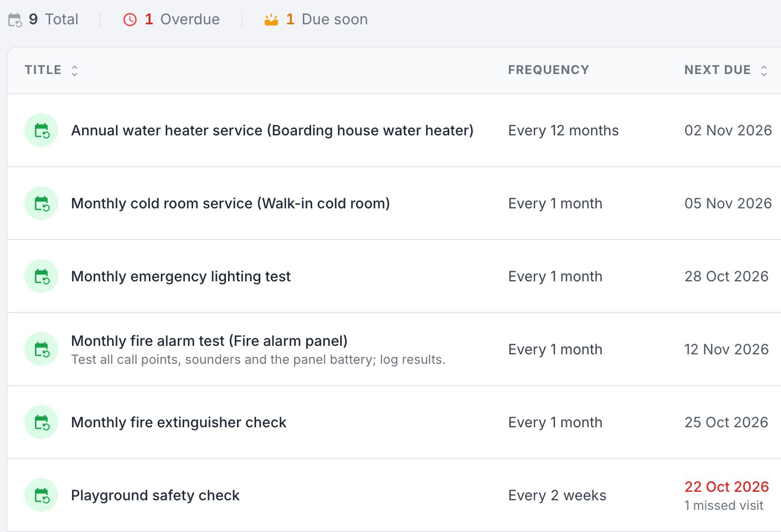
Task: Click the NEXT DUE column header
Action: (718, 70)
